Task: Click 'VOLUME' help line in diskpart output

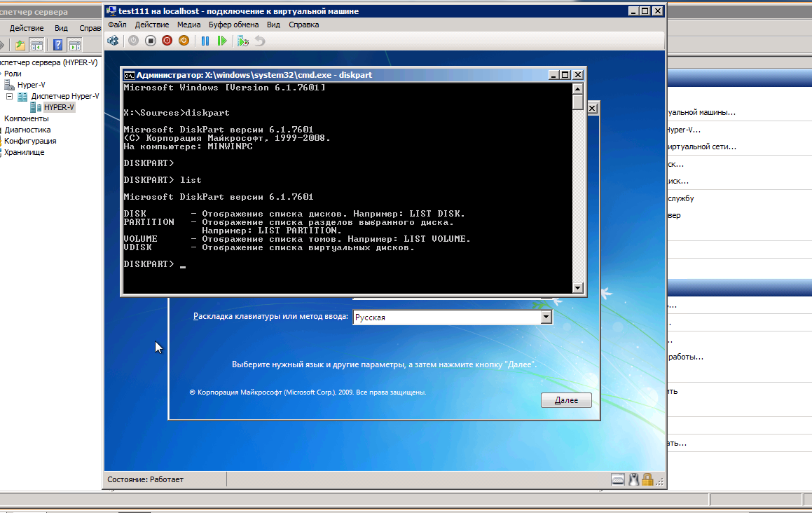Action: point(297,239)
